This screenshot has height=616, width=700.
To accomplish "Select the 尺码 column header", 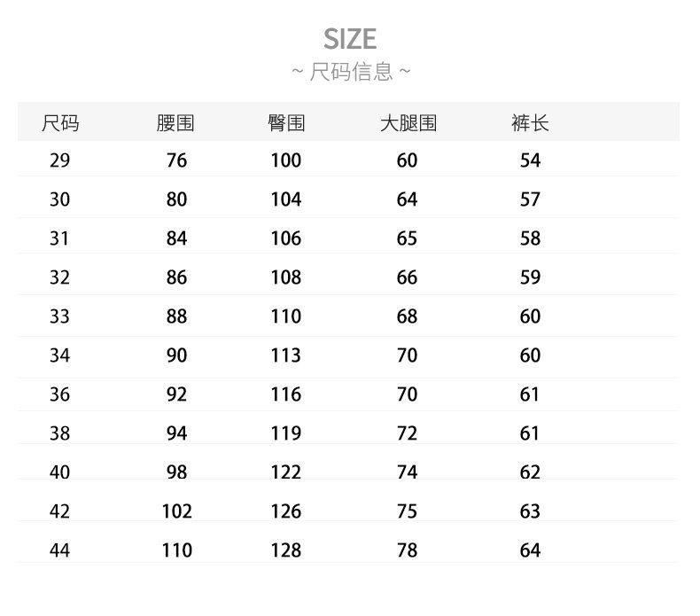I will coord(60,123).
